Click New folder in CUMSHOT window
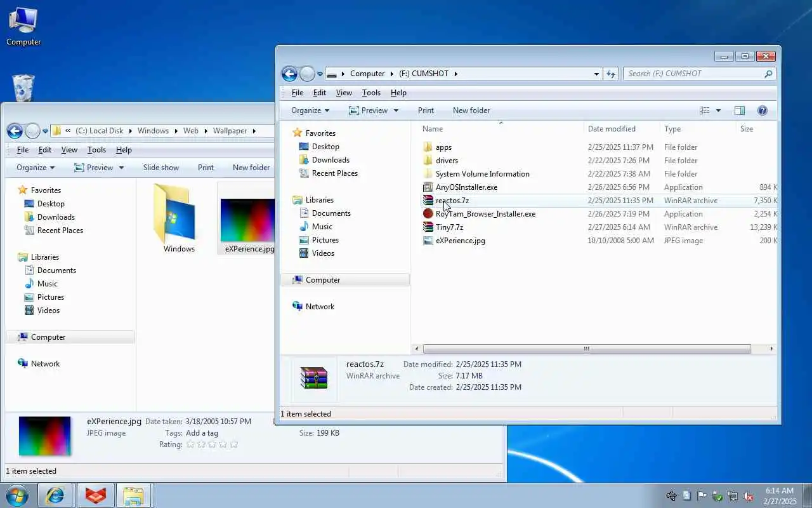812x508 pixels. [471, 110]
